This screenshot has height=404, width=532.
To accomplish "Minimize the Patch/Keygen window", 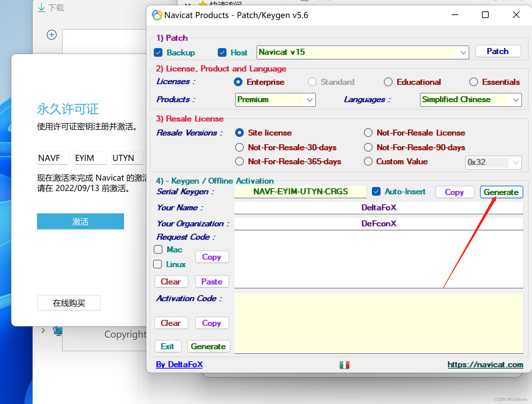I will 455,15.
